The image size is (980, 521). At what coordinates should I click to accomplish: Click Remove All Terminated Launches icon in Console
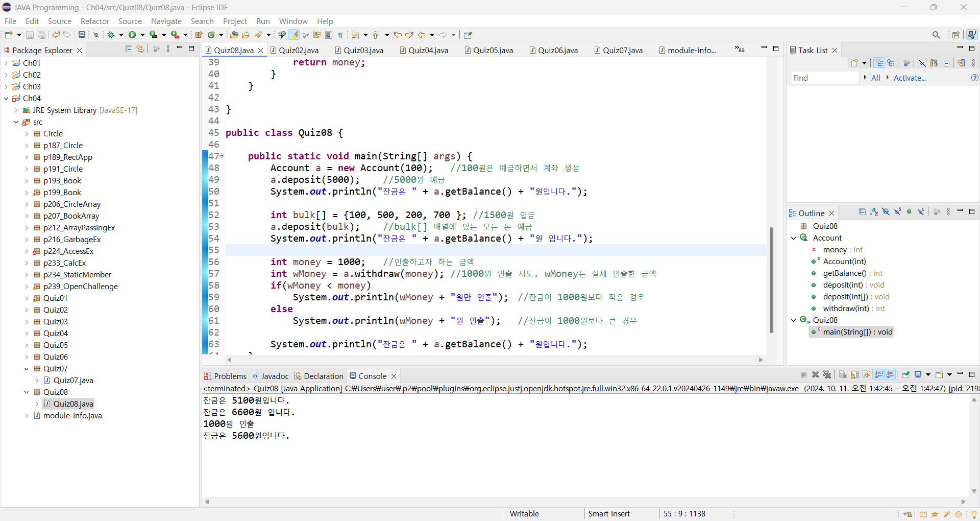(827, 374)
